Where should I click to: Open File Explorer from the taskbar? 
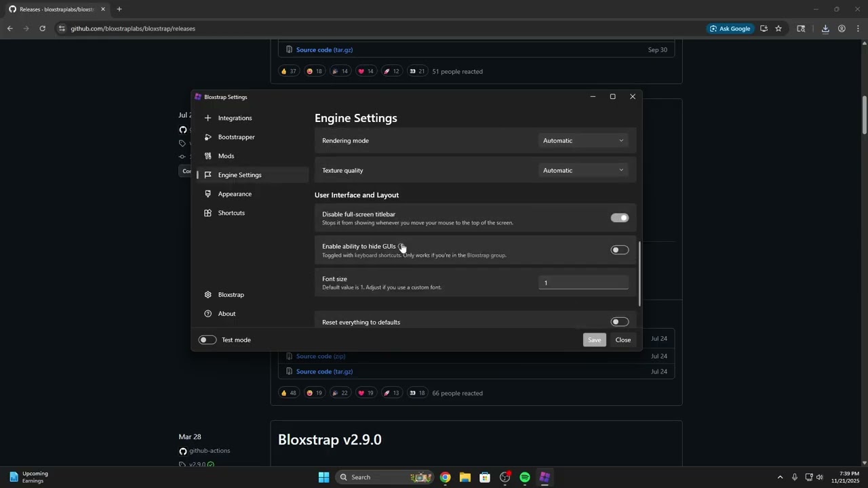pos(465,477)
